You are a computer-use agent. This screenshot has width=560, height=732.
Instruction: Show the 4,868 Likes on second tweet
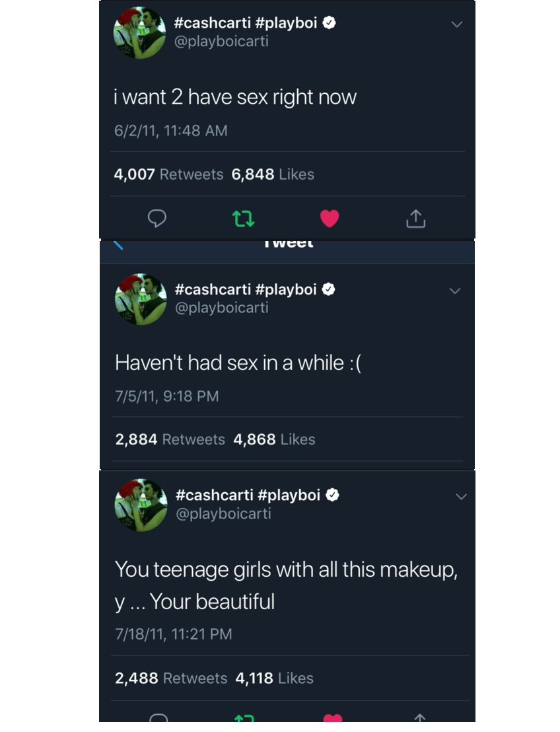click(274, 439)
